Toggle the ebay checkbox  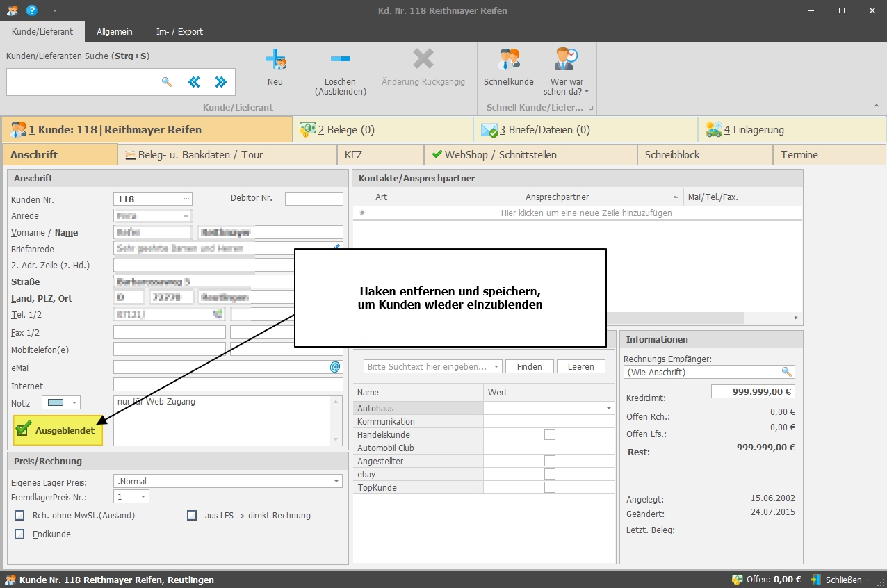550,474
